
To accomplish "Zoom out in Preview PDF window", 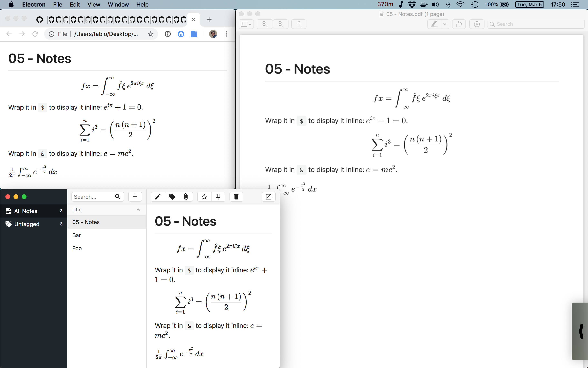I will tap(265, 24).
